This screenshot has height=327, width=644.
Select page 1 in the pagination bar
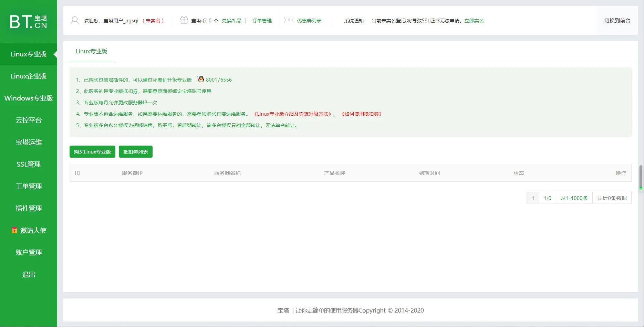coord(533,198)
